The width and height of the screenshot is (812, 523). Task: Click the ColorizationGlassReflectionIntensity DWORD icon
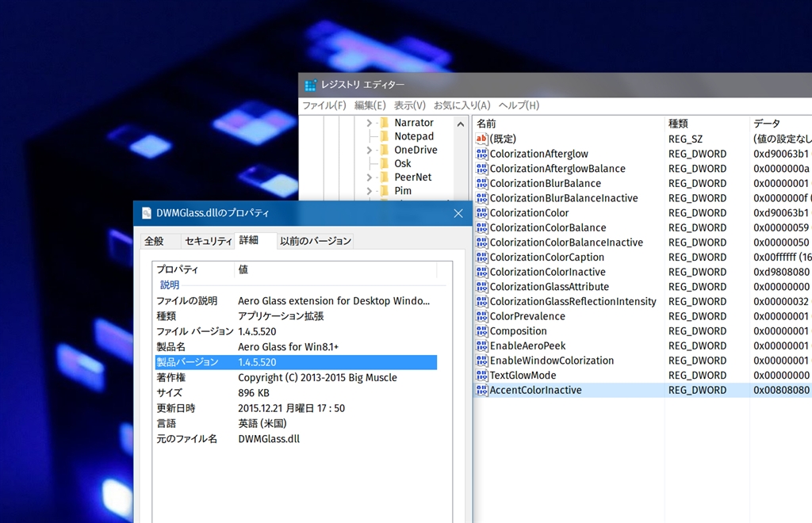click(x=481, y=301)
